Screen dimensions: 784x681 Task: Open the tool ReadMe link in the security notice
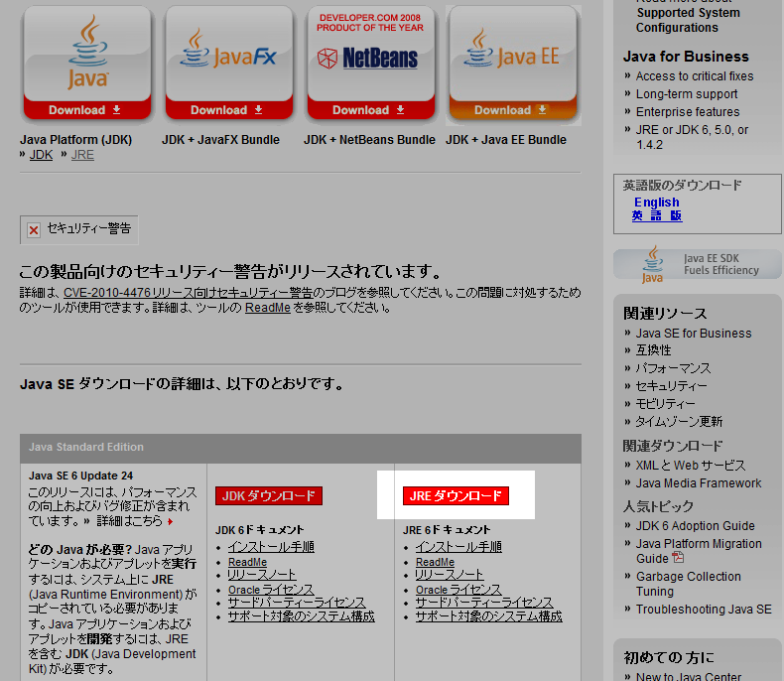tap(268, 308)
